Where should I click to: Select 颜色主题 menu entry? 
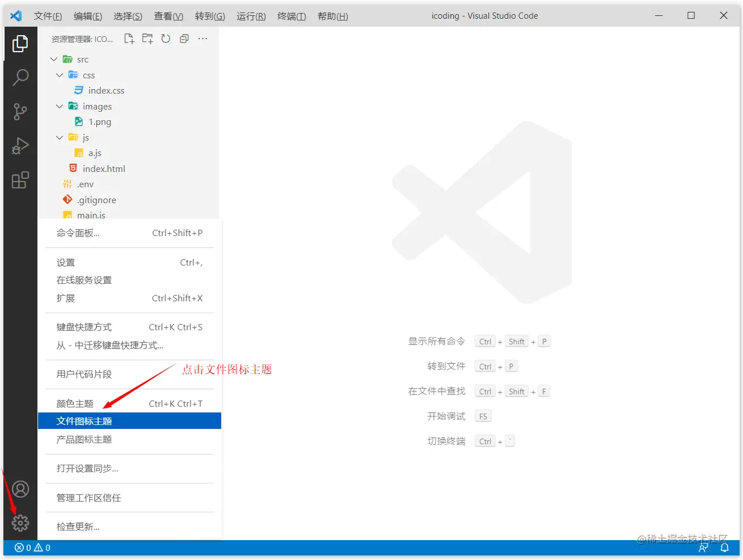click(x=129, y=403)
